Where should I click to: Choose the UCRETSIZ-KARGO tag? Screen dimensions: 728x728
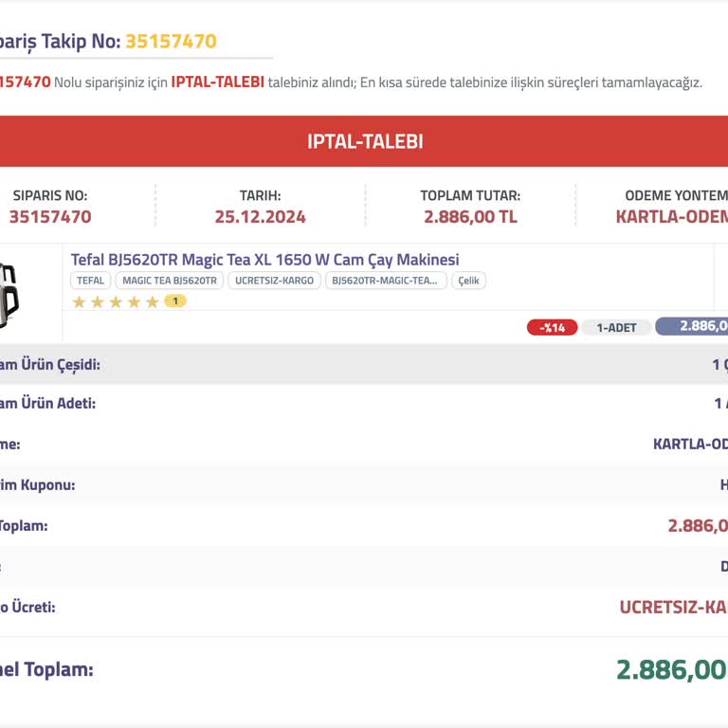[274, 281]
